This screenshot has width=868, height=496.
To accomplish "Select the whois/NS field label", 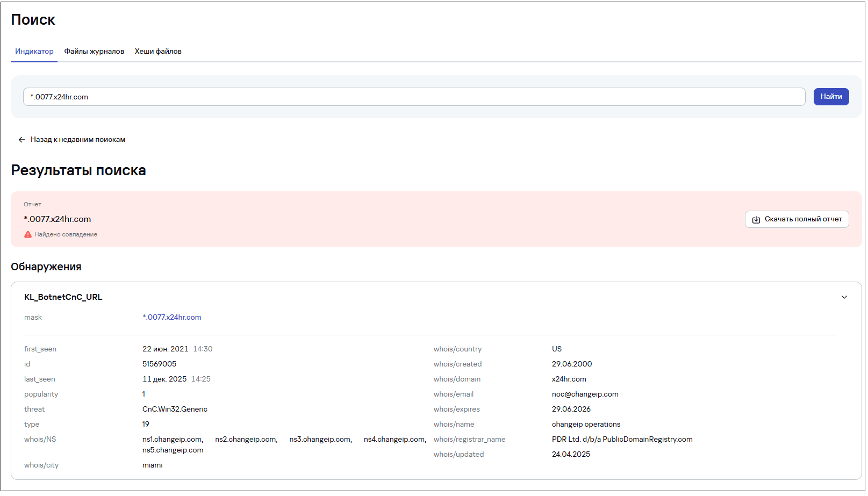I will click(40, 440).
